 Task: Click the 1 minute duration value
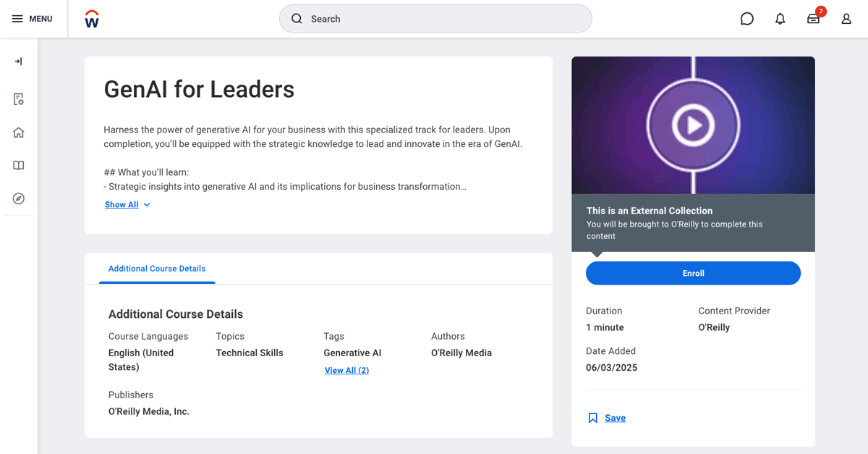click(x=605, y=327)
